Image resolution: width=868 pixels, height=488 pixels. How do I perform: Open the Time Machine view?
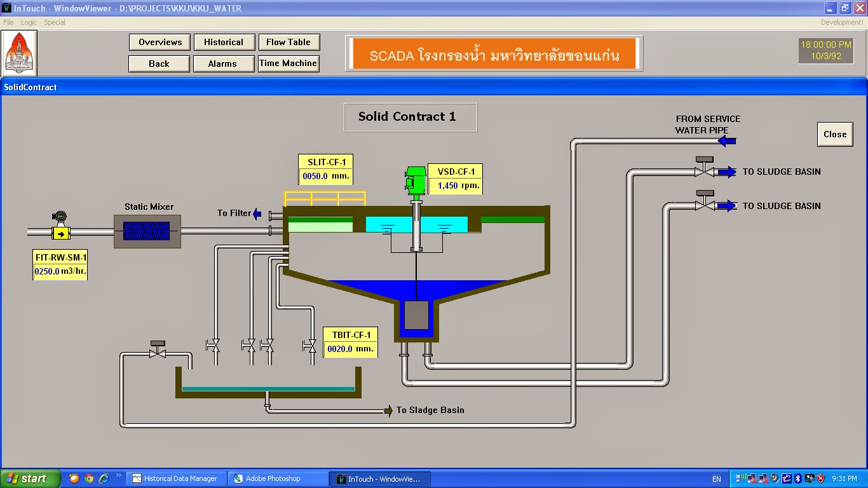[x=288, y=64]
